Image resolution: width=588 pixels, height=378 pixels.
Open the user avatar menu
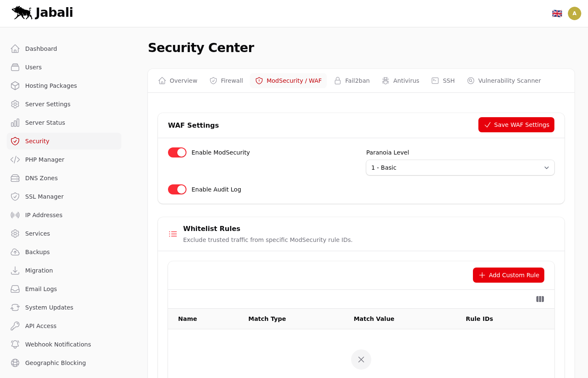coord(574,13)
